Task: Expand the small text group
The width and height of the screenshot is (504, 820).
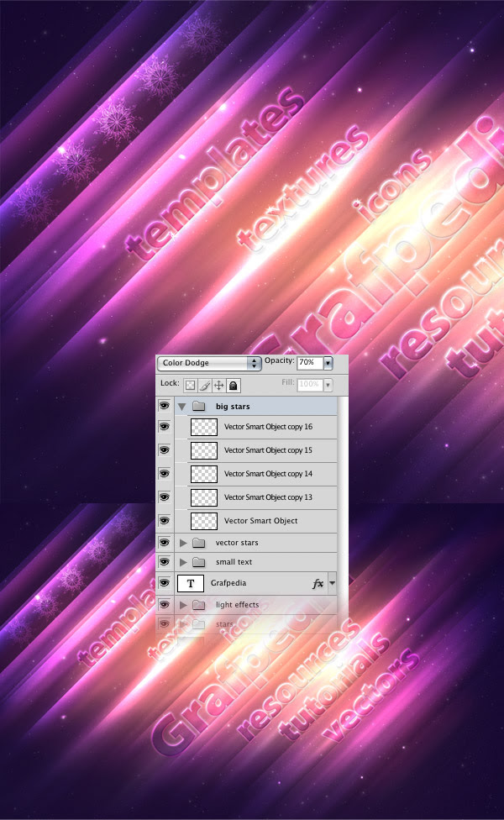Action: [x=183, y=562]
